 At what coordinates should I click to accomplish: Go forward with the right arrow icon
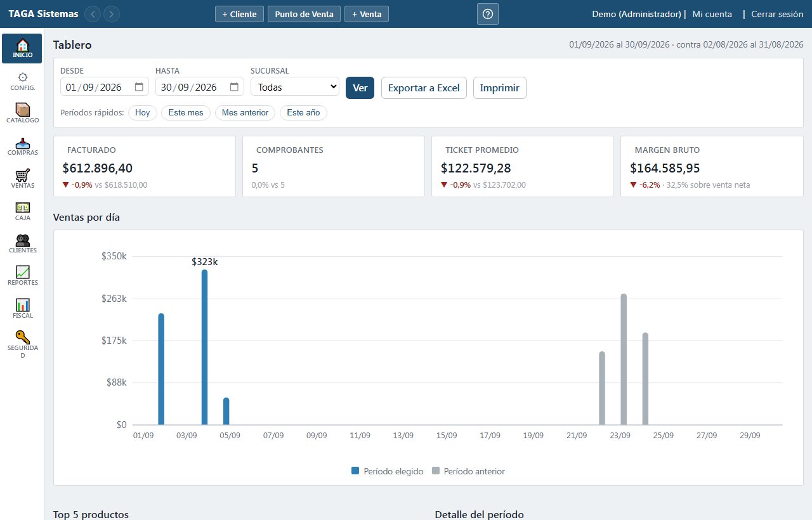112,14
